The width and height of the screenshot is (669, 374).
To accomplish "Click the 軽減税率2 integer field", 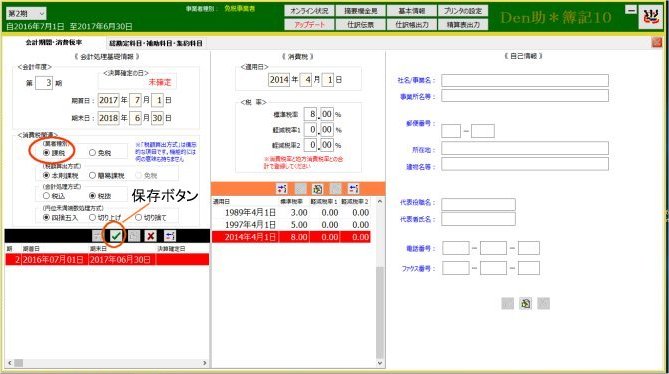I will point(311,145).
